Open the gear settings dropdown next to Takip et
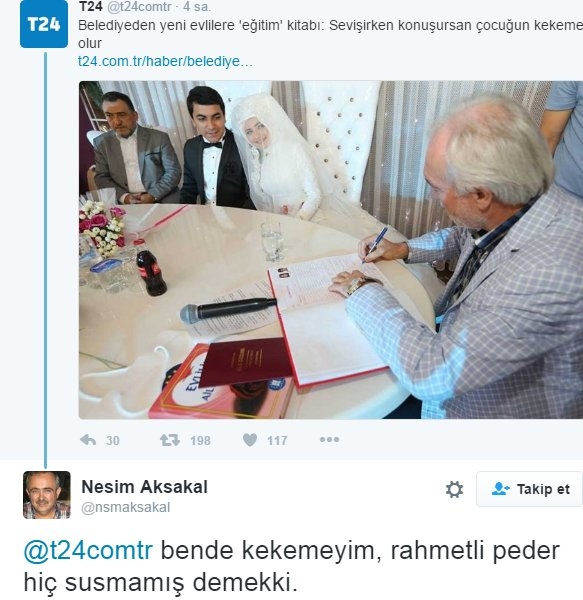 (x=454, y=489)
